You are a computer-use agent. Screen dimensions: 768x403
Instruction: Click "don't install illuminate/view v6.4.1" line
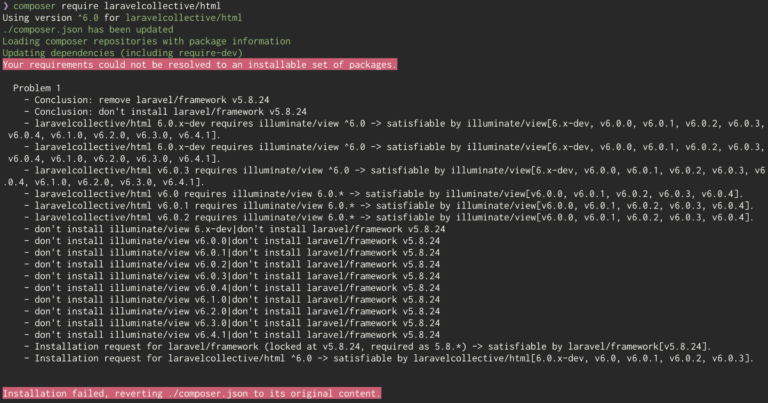[x=232, y=335]
